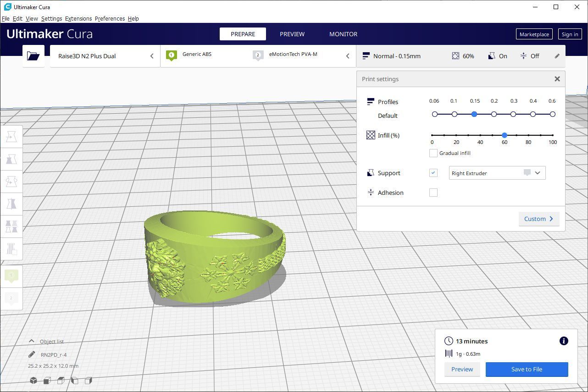The image size is (588, 392).
Task: Enable the Adhesion checkbox
Action: (x=433, y=193)
